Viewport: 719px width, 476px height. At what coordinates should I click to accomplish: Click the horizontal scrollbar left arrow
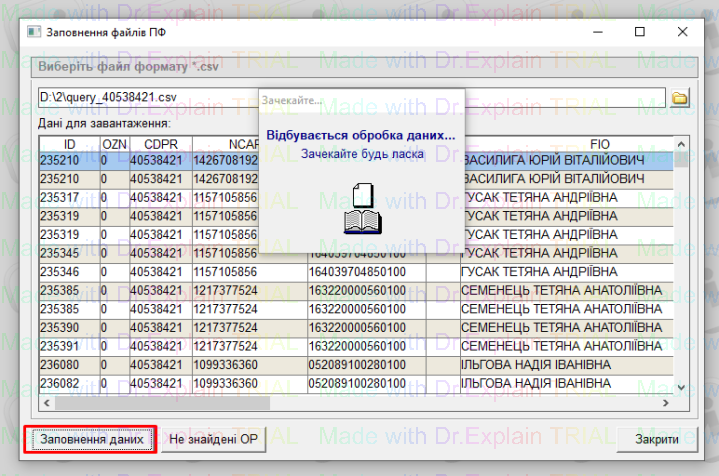click(x=46, y=402)
